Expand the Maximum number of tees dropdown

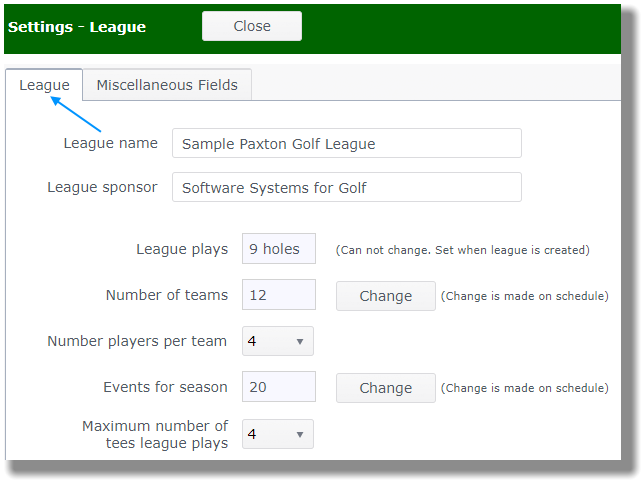click(278, 434)
